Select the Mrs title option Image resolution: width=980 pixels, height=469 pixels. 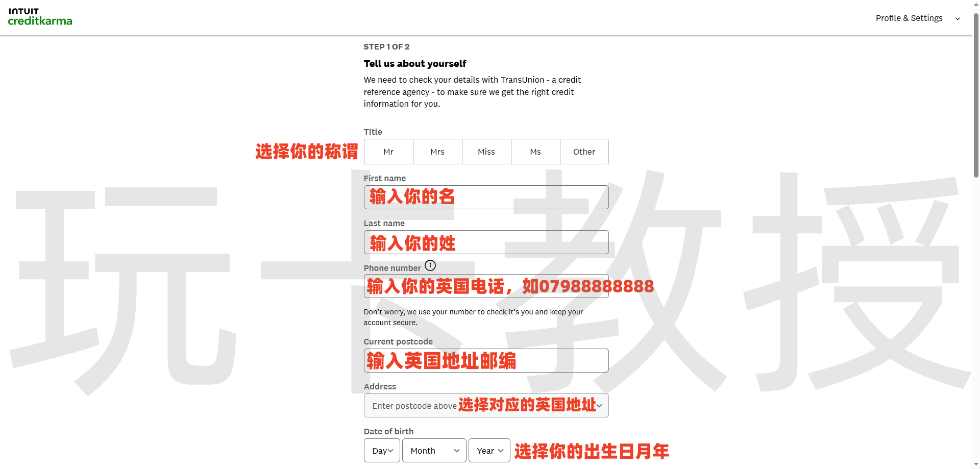(437, 152)
